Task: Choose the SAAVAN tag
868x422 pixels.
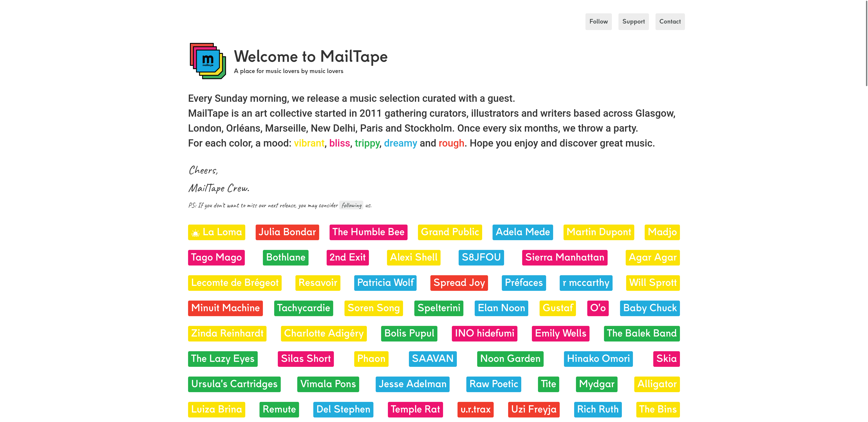Action: (x=433, y=359)
